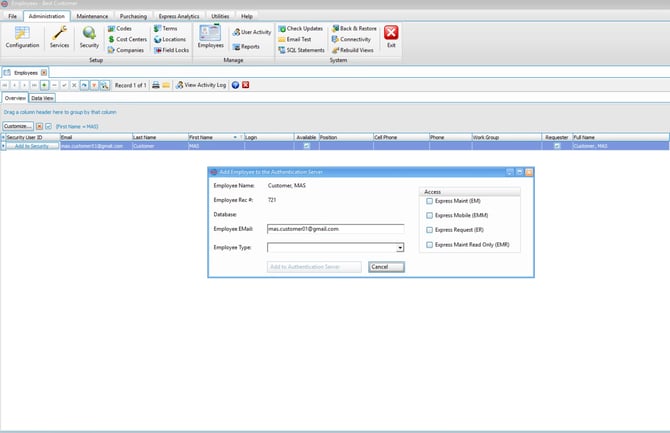Open the Security settings icon
This screenshot has height=433, width=670.
[89, 37]
